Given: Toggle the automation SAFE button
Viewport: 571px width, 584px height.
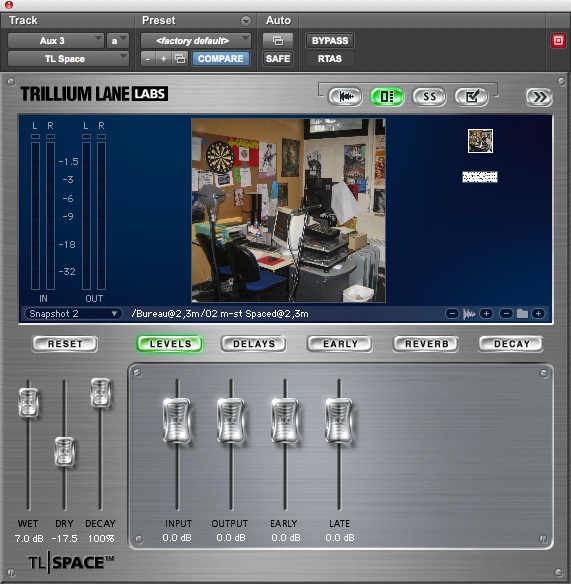Looking at the screenshot, I should pyautogui.click(x=278, y=58).
